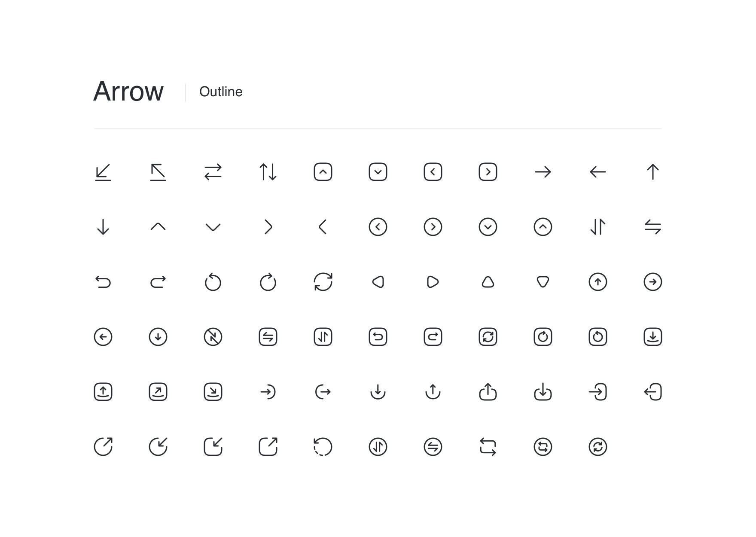Select the crossed-out arrow circle icon
The width and height of the screenshot is (756, 537).
point(213,337)
